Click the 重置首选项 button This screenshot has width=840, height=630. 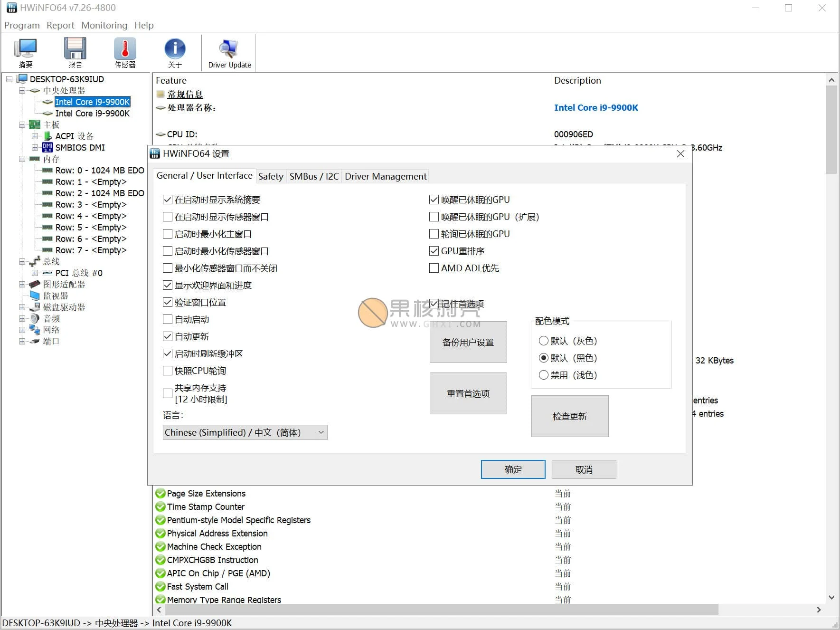pyautogui.click(x=468, y=393)
